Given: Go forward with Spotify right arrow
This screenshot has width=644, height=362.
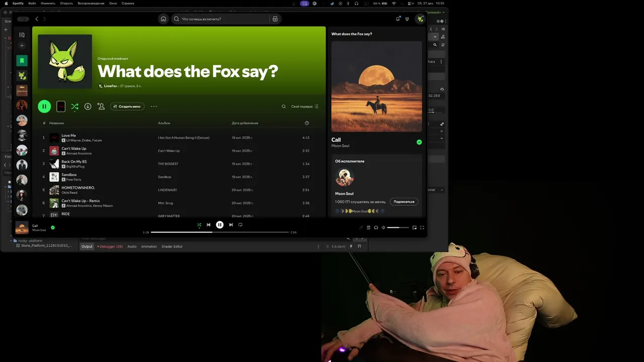Looking at the screenshot, I should coord(44,19).
